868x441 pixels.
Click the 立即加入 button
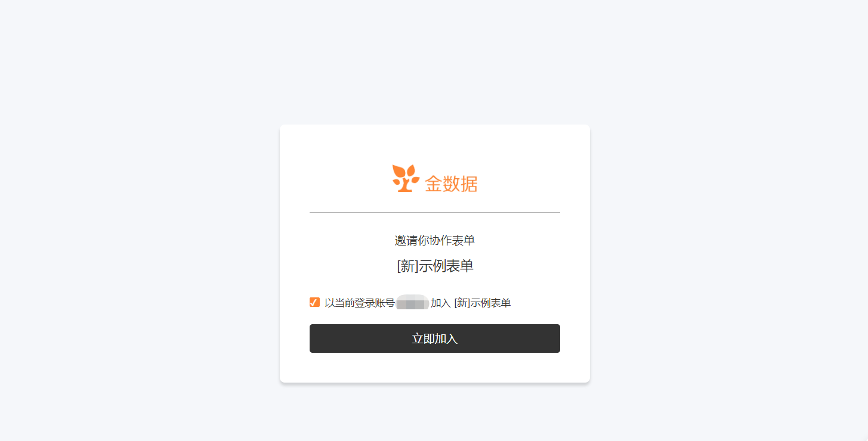(434, 338)
